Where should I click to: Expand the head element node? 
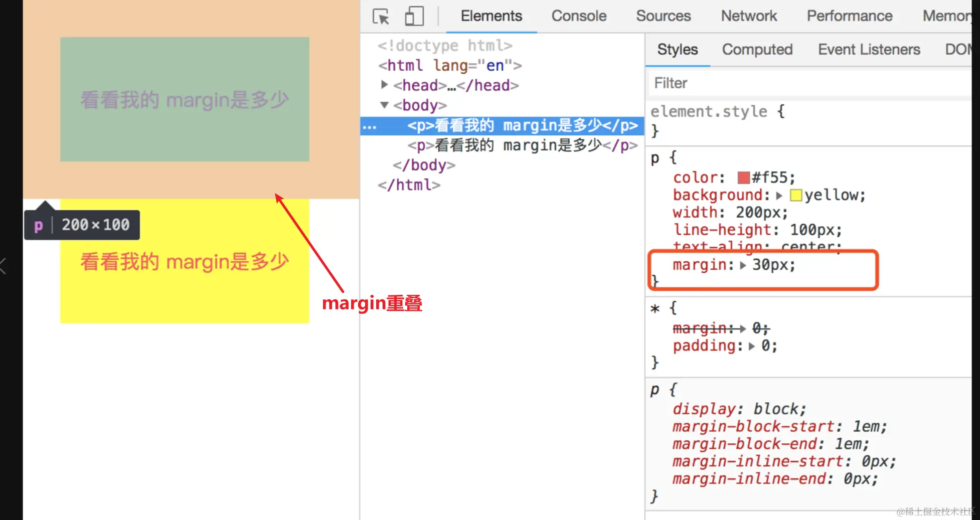tap(384, 85)
